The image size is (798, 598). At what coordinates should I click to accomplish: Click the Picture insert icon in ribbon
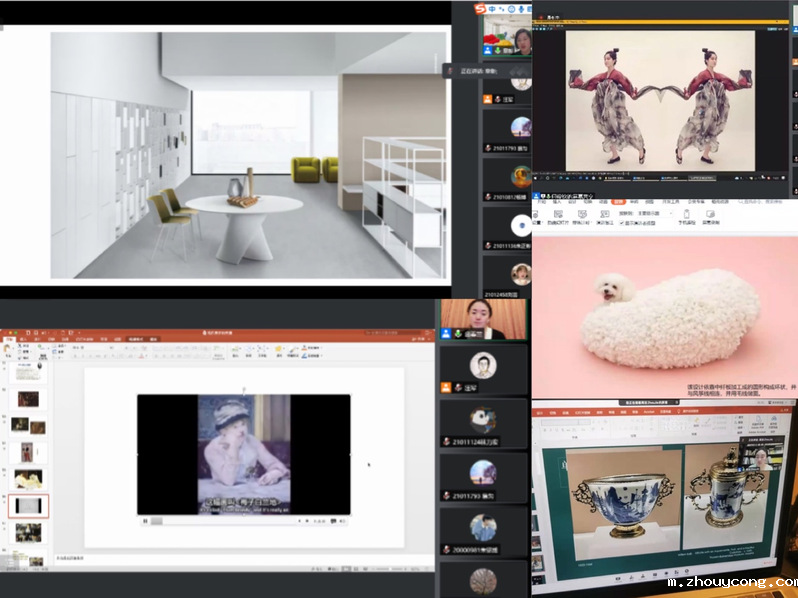236,349
